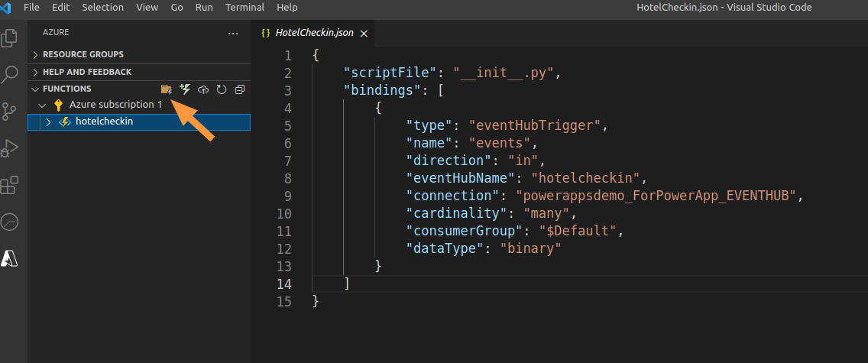This screenshot has width=868, height=363.
Task: Click JSON braces icon on HotelCheckin.json tab
Action: pyautogui.click(x=266, y=33)
